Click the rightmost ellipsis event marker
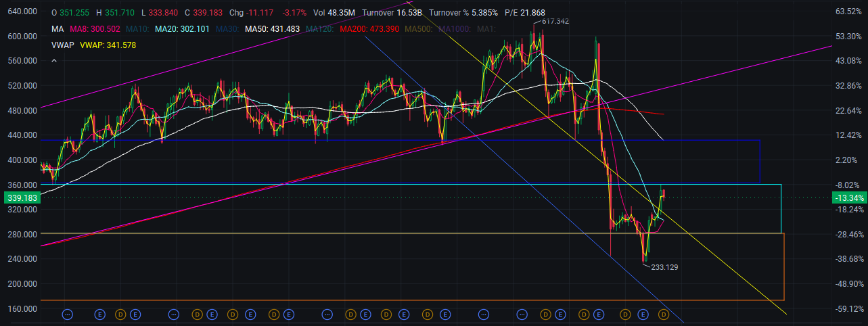 (522, 315)
